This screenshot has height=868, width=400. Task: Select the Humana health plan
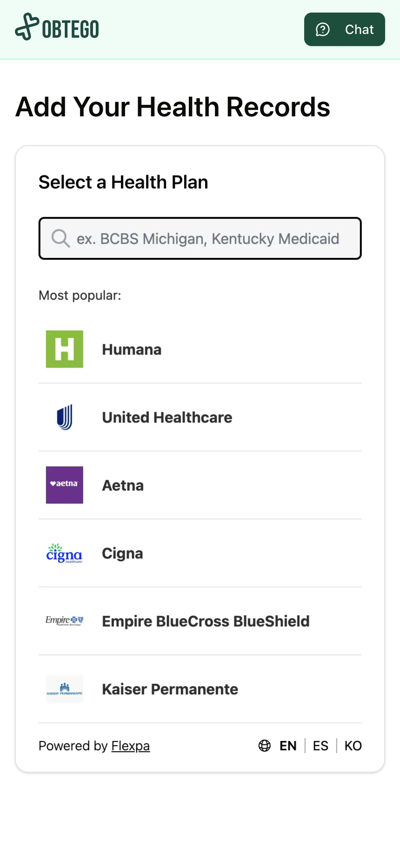132,350
